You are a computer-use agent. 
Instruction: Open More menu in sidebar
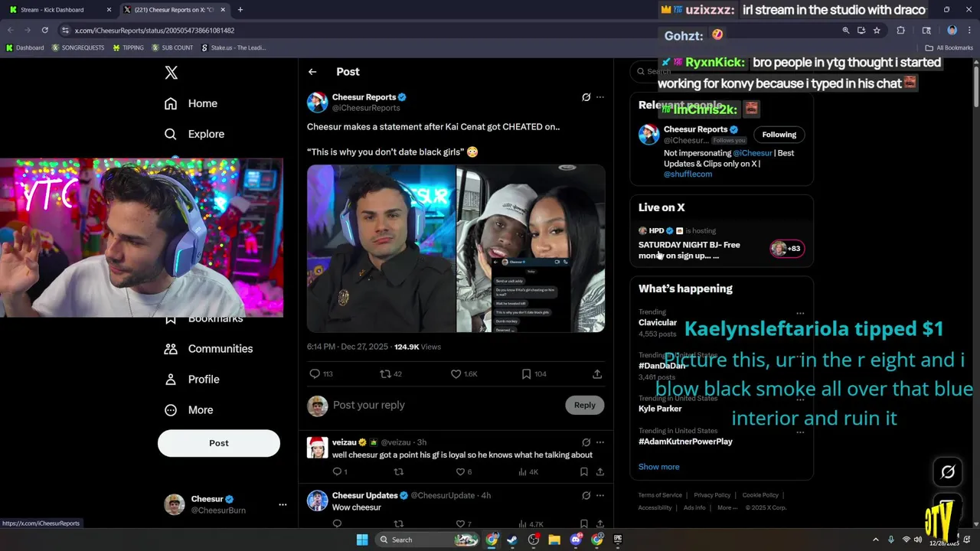click(x=189, y=409)
